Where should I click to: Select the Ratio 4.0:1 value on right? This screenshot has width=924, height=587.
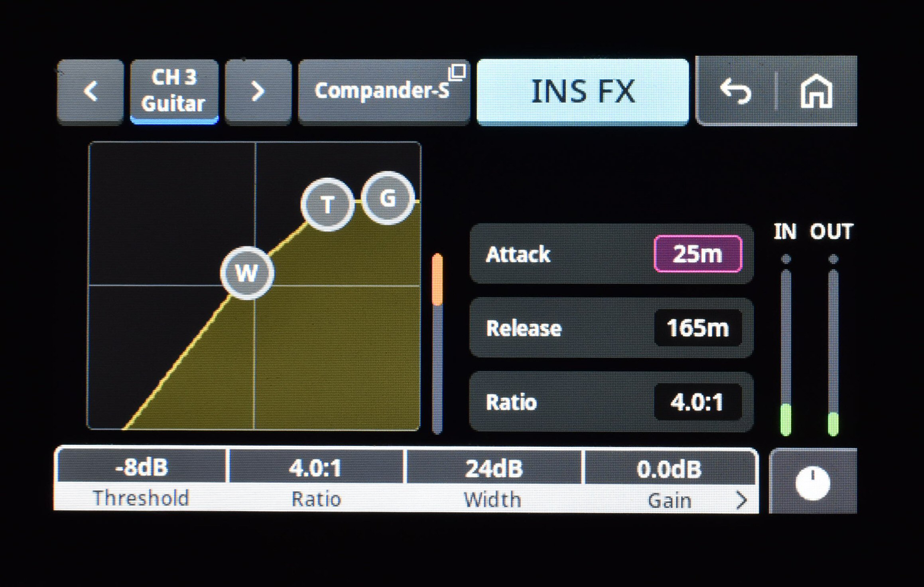point(698,402)
